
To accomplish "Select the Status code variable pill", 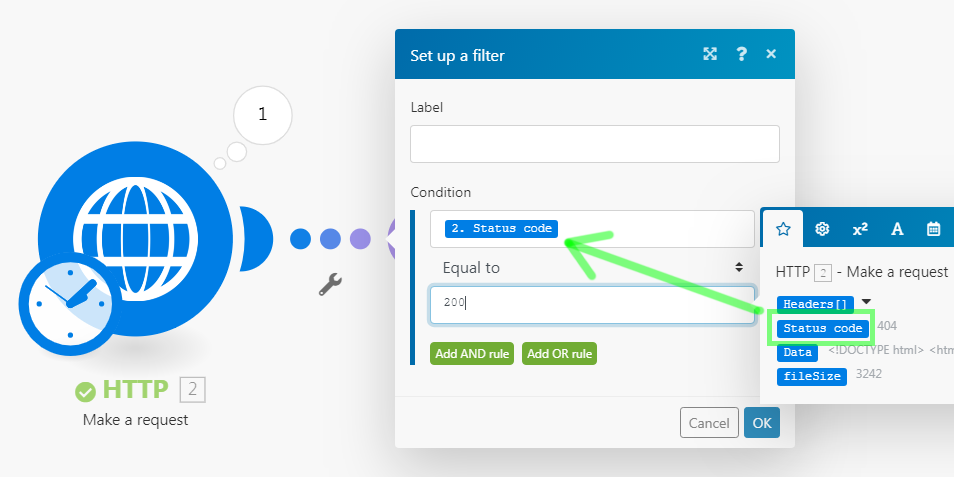I will click(823, 329).
